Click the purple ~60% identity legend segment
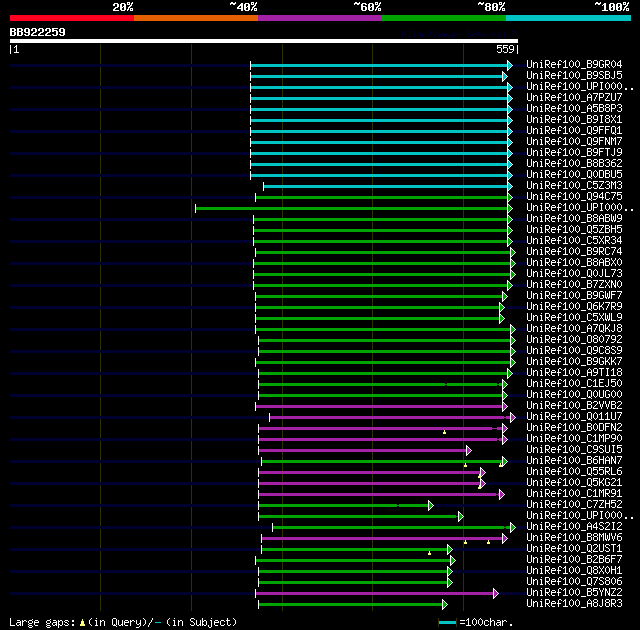Image resolution: width=640 pixels, height=630 pixels. tap(320, 18)
